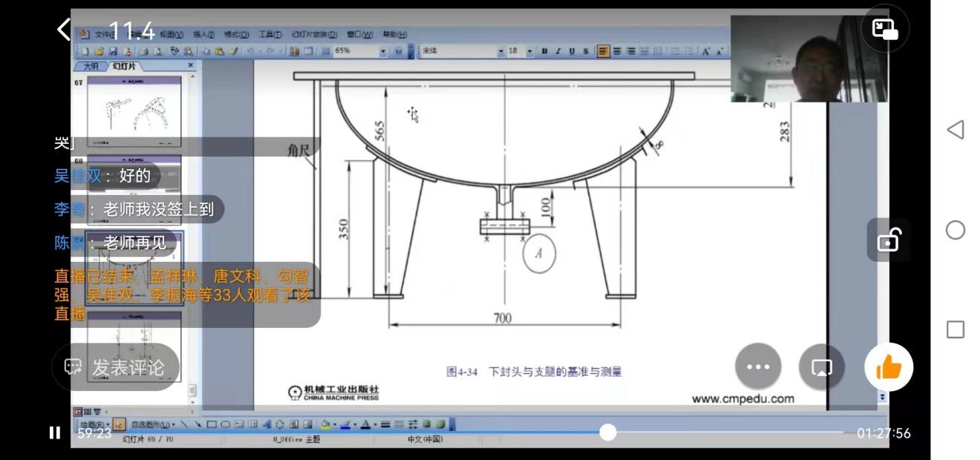
Task: Tap the screen cast icon
Action: 821,367
